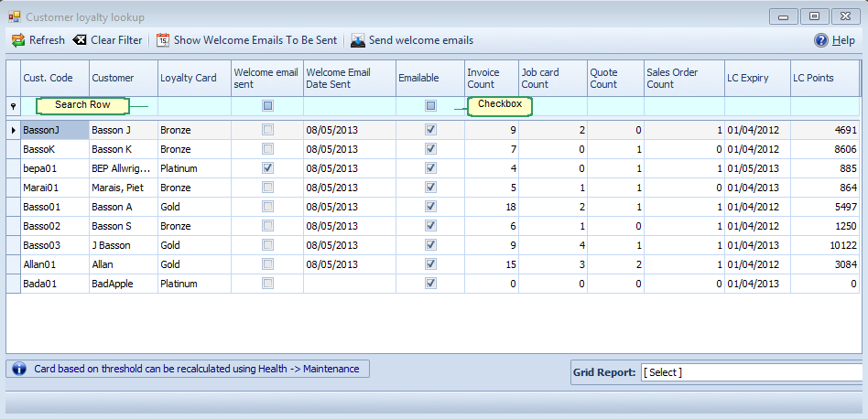Toggle Welcome email sent checkbox for Bada01

268,284
